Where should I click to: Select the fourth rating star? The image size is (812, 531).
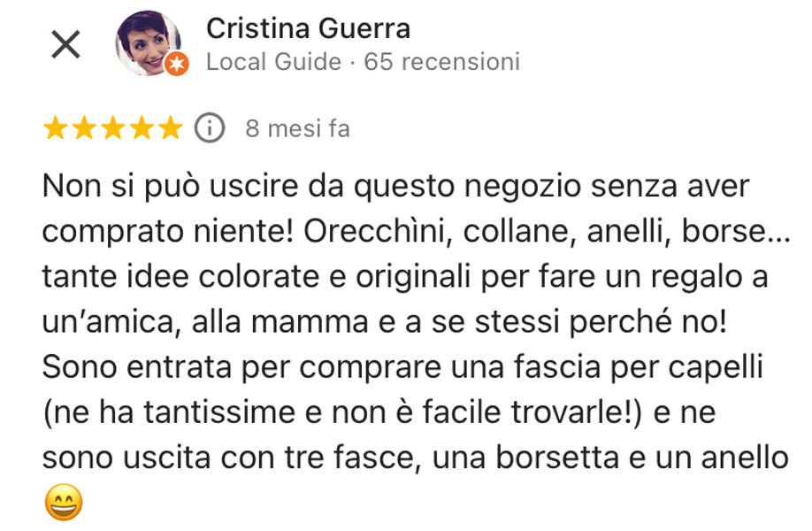(x=140, y=129)
